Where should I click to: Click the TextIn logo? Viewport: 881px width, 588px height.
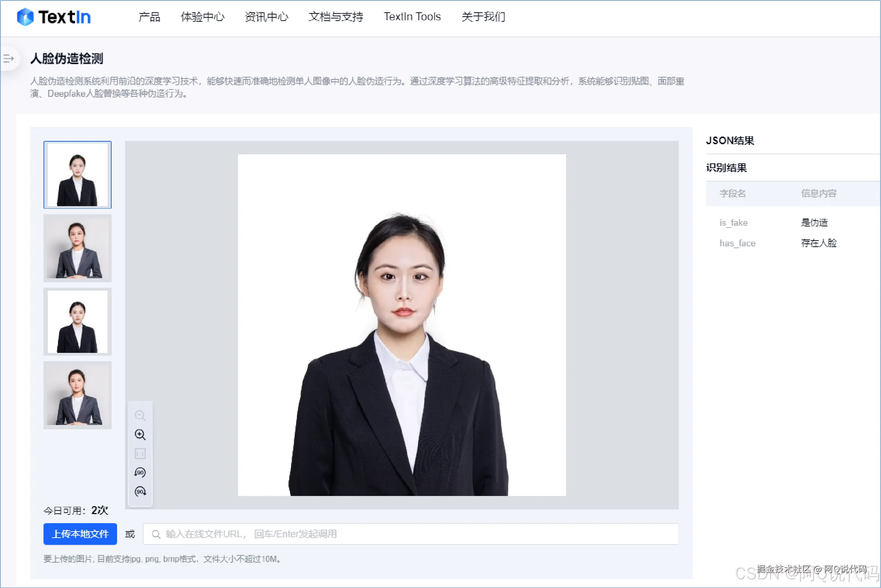pos(54,17)
